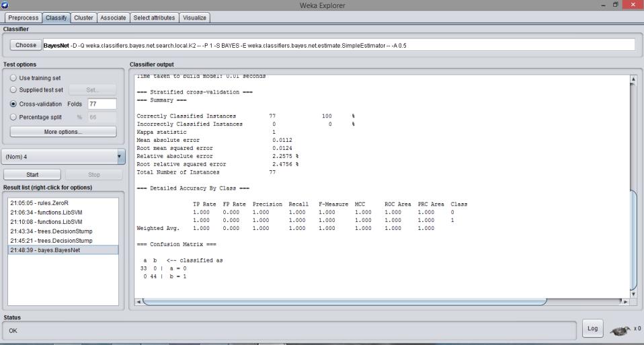Click the Total Number of Instances line

coord(206,172)
